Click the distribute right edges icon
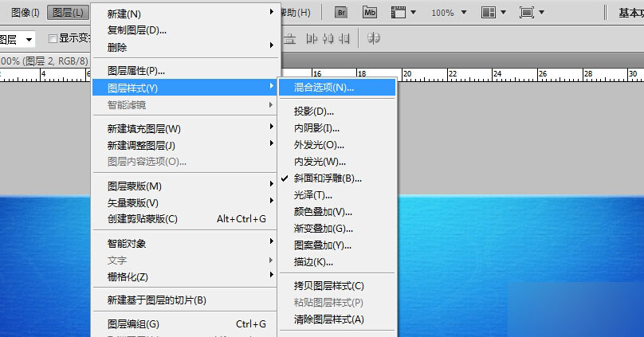Image resolution: width=644 pixels, height=337 pixels. 344,38
